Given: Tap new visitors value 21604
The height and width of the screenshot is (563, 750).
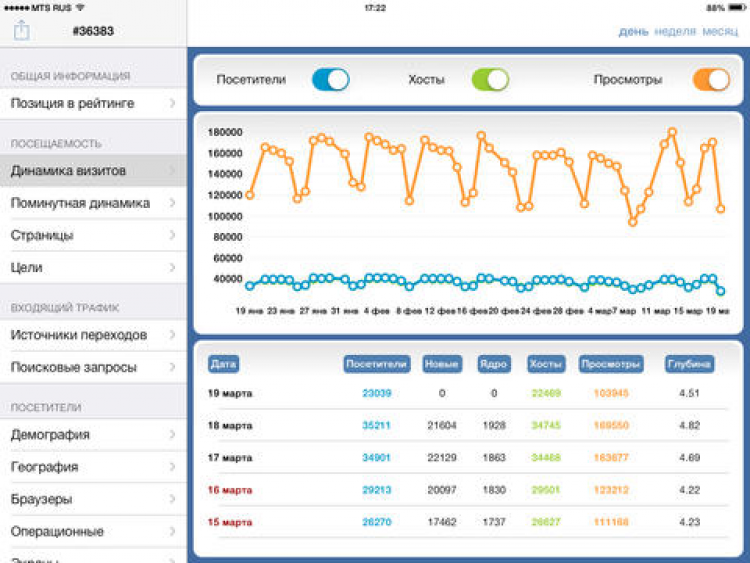Looking at the screenshot, I should (x=442, y=425).
